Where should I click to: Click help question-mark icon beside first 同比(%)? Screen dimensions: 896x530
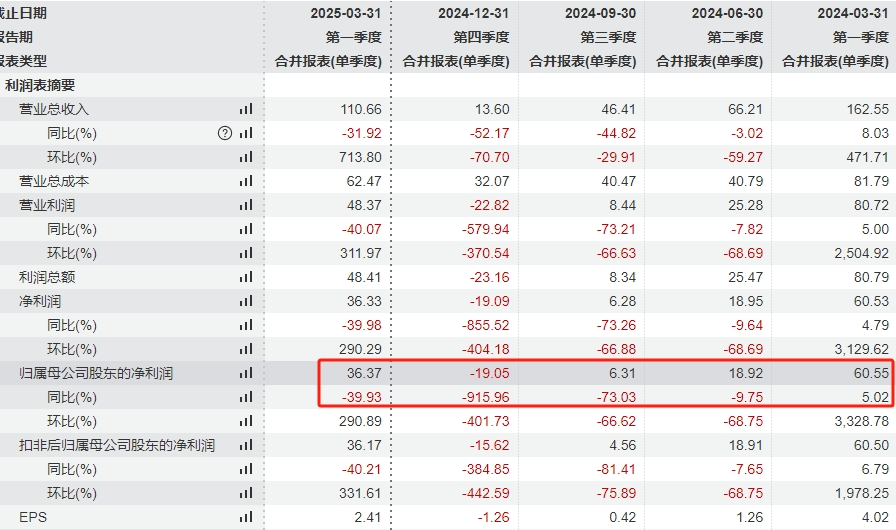pyautogui.click(x=225, y=133)
